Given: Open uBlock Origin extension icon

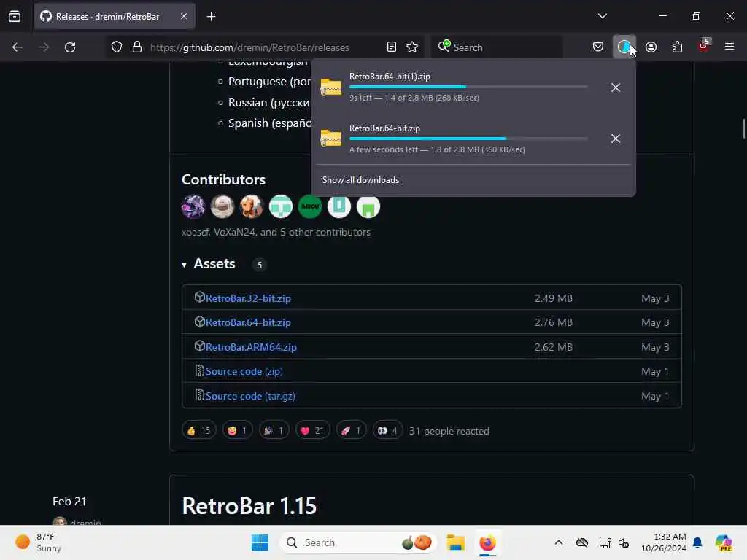Looking at the screenshot, I should (704, 46).
